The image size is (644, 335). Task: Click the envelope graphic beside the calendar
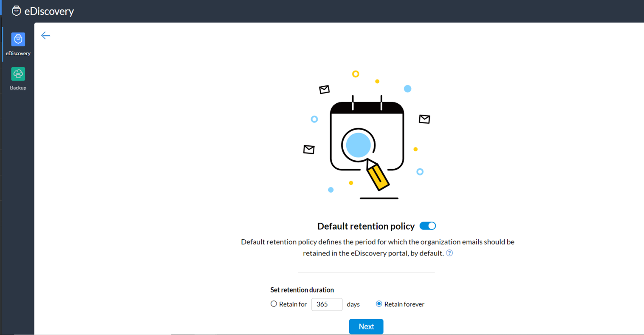click(x=424, y=119)
